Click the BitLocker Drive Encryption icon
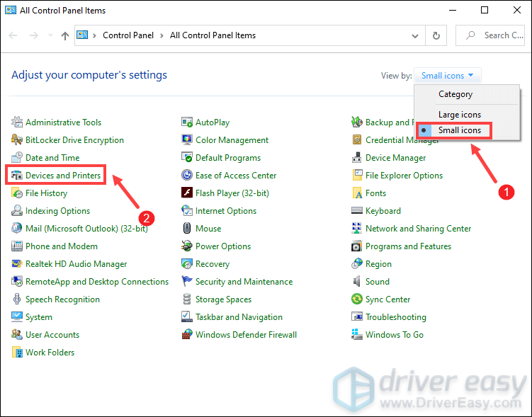Screen dimensions: 532x417 18,140
